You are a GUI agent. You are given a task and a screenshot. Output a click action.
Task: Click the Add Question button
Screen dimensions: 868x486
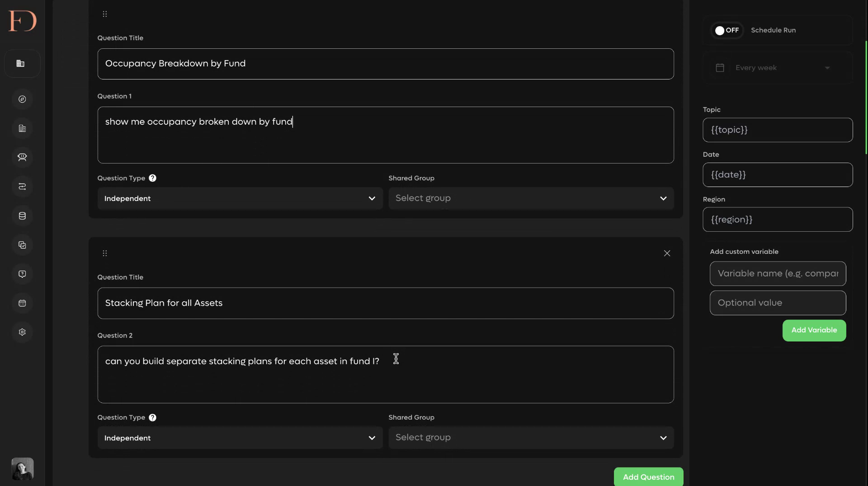(x=648, y=477)
